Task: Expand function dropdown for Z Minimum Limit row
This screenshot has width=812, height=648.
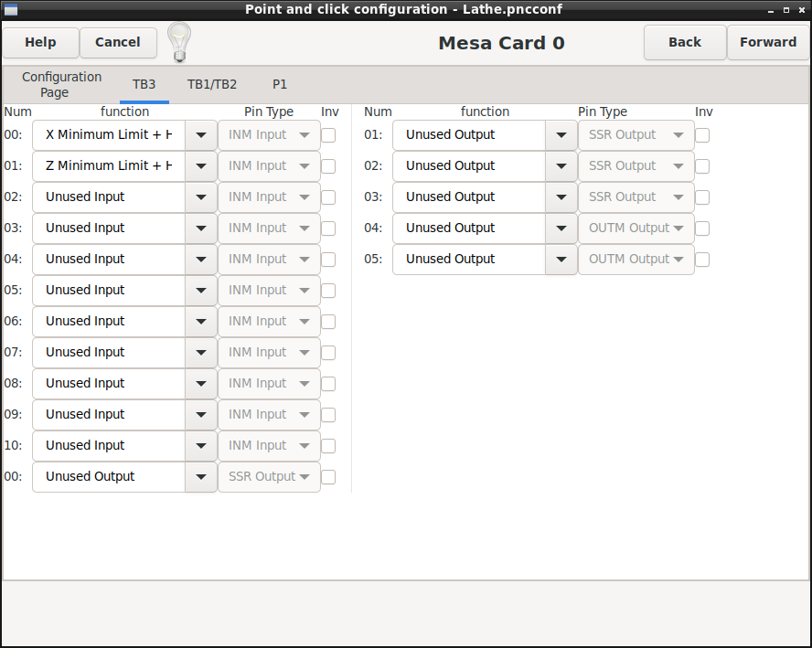Action: [201, 166]
